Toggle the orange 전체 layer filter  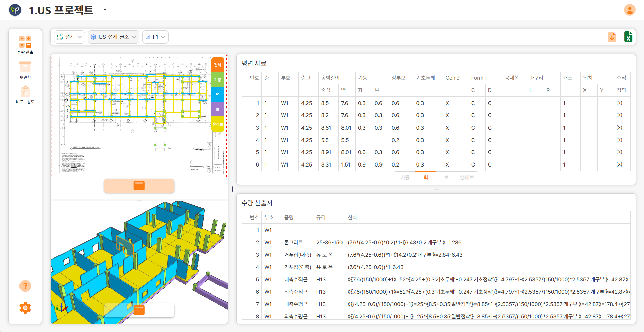point(218,65)
